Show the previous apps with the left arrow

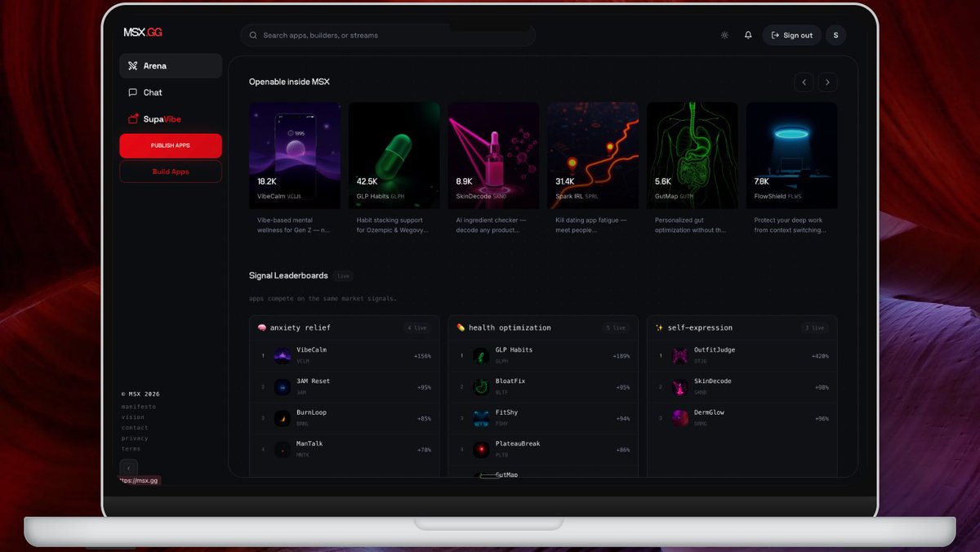(x=804, y=82)
